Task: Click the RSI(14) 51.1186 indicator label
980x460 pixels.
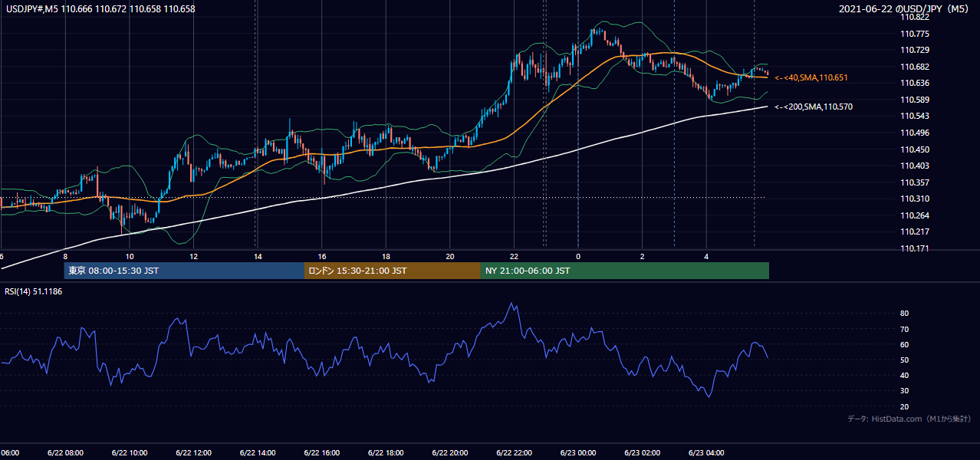Action: click(x=35, y=291)
